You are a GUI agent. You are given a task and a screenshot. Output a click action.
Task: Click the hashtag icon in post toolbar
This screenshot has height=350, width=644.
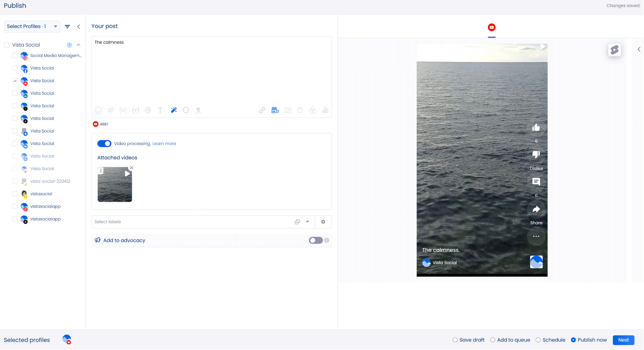click(x=111, y=110)
